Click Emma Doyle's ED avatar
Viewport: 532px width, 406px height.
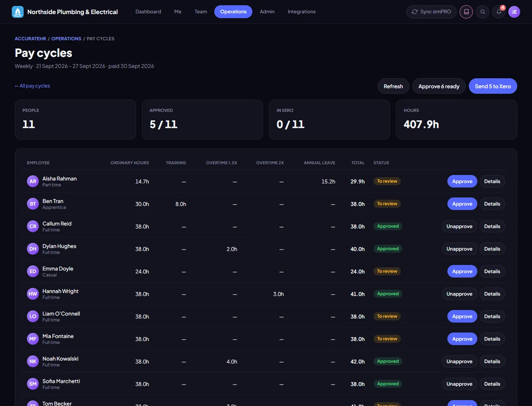[x=33, y=271]
